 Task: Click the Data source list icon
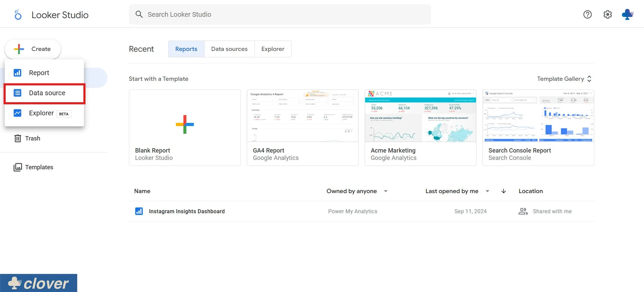17,93
